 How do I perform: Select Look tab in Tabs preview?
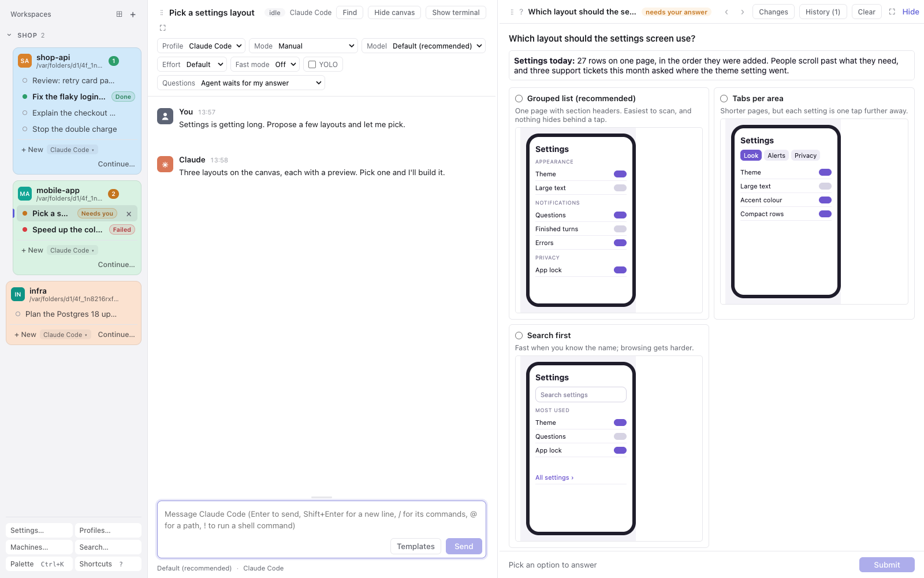tap(751, 155)
